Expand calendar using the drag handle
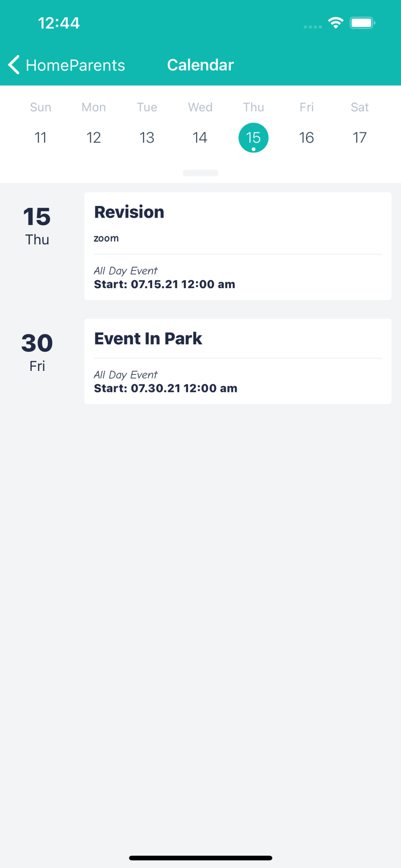Screen dimensions: 401x868 200,173
